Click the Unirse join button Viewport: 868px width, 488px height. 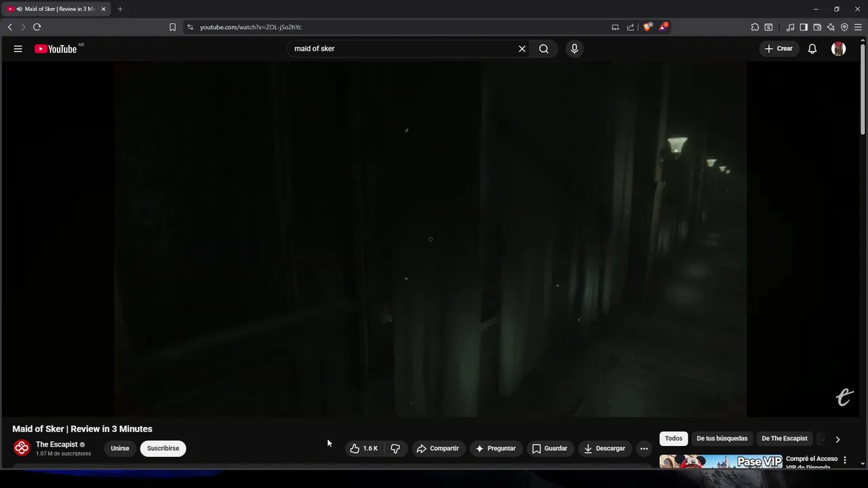[120, 449]
